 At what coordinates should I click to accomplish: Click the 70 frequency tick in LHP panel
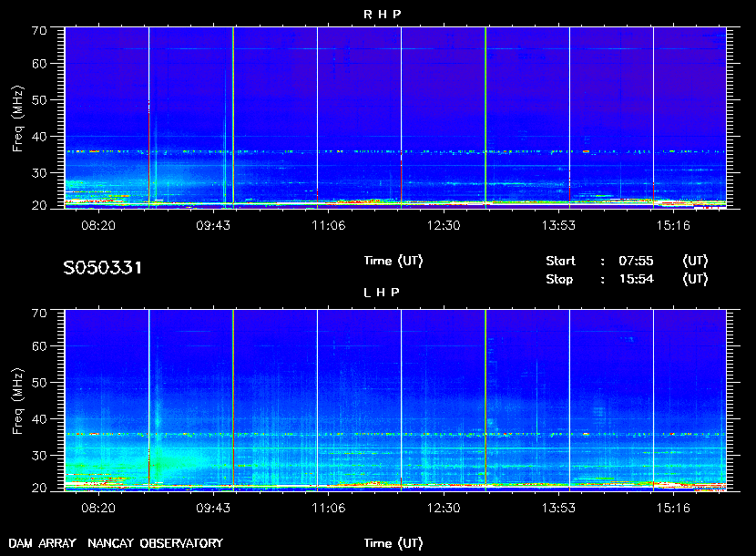click(x=39, y=314)
